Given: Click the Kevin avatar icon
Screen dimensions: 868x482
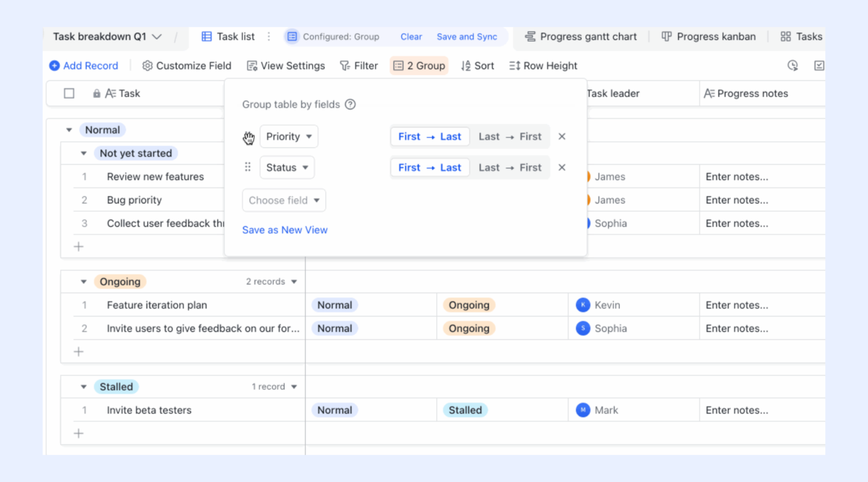Looking at the screenshot, I should coord(583,305).
